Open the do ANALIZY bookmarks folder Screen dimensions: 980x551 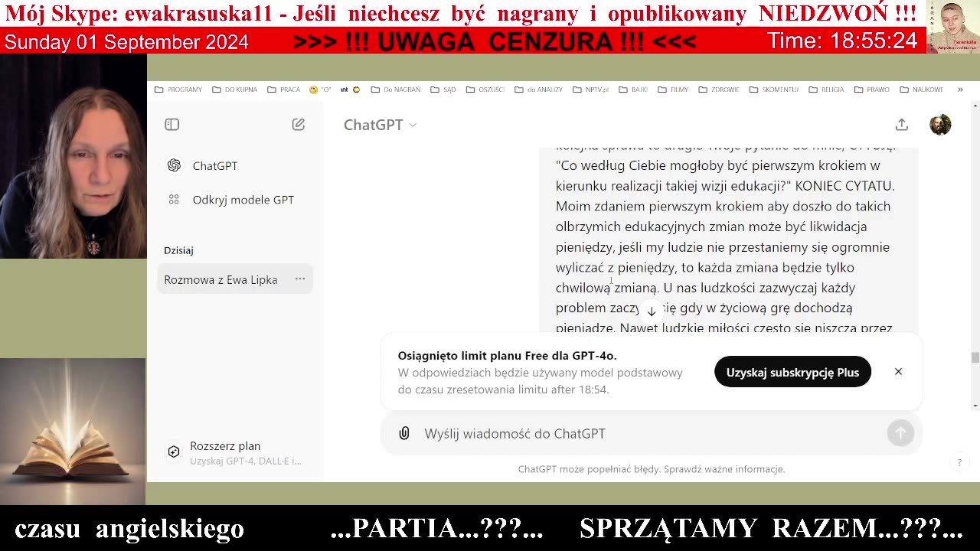[x=539, y=90]
